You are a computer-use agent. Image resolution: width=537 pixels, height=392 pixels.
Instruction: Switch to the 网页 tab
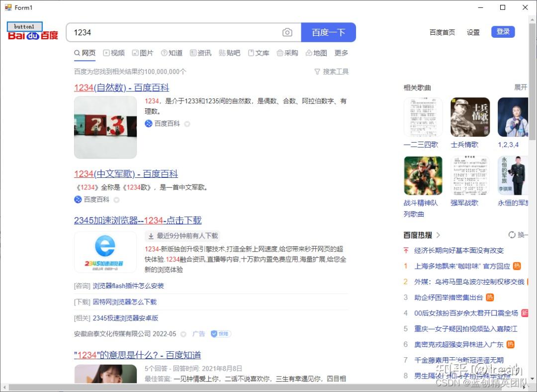click(x=85, y=53)
